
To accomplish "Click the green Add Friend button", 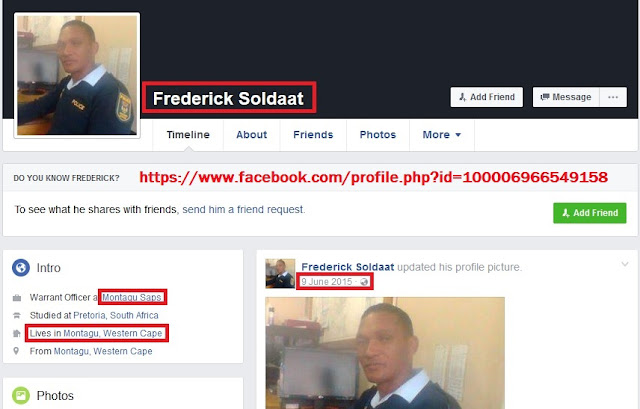I will coord(590,213).
